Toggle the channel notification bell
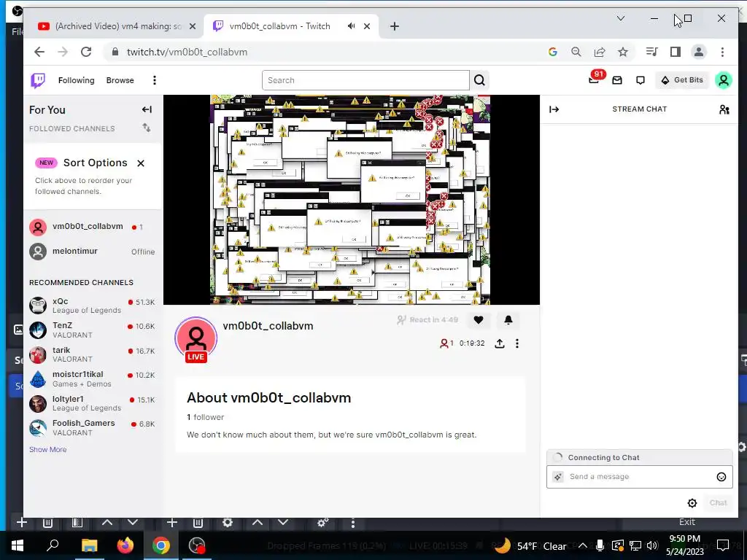747x560 pixels. 508,320
